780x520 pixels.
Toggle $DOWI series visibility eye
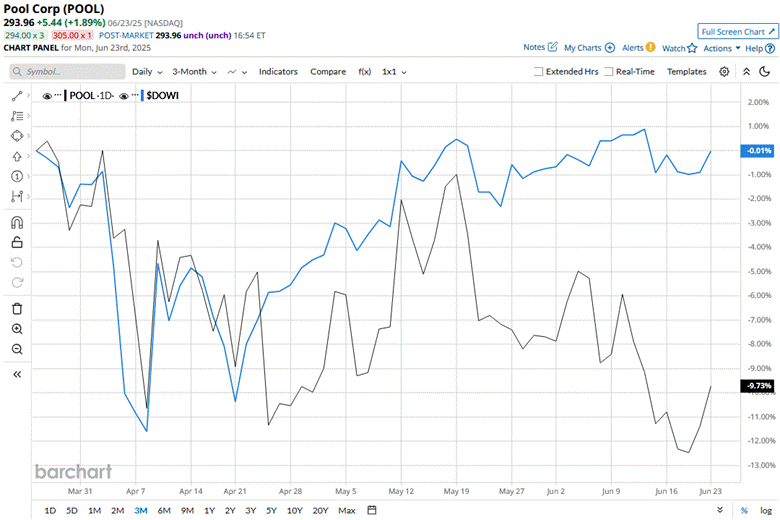click(x=124, y=96)
